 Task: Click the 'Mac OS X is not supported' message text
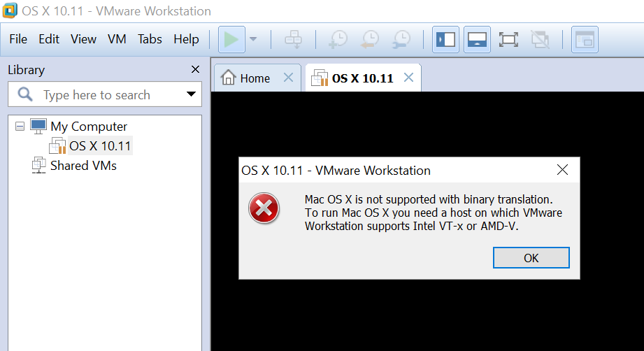pyautogui.click(x=434, y=213)
